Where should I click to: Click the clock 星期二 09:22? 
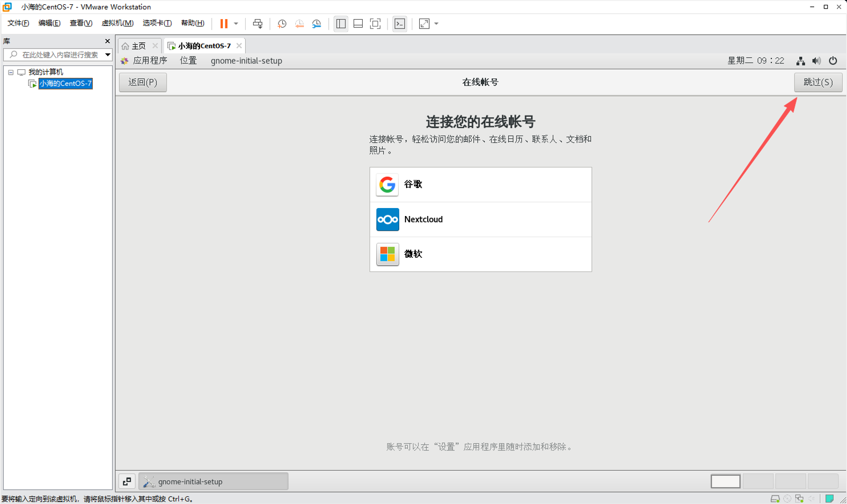[756, 61]
